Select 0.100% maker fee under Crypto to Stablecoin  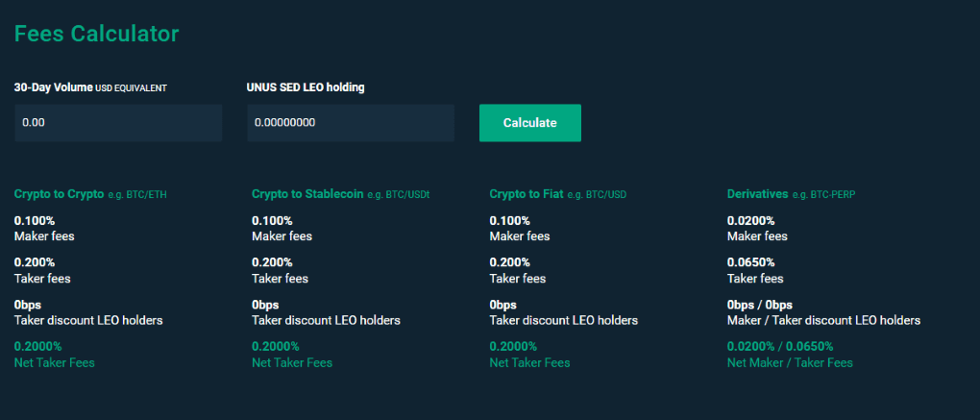272,221
